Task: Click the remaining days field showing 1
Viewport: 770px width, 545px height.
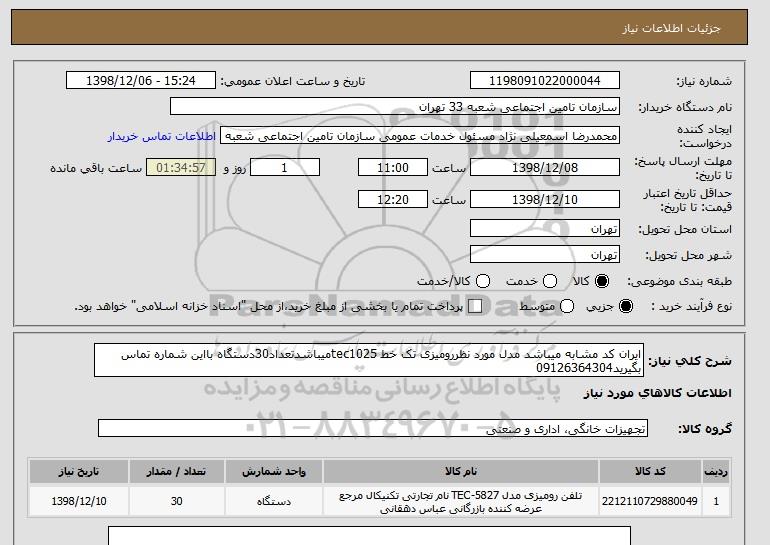Action: pyautogui.click(x=285, y=167)
